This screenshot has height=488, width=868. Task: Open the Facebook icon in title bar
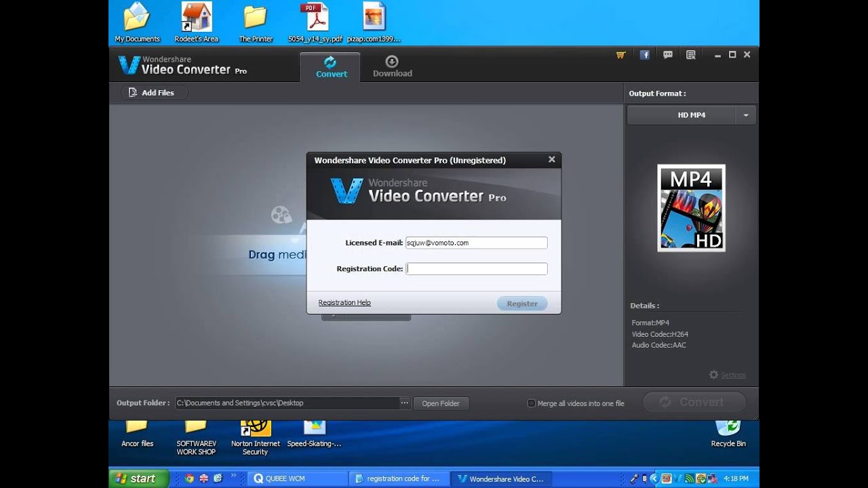point(645,55)
